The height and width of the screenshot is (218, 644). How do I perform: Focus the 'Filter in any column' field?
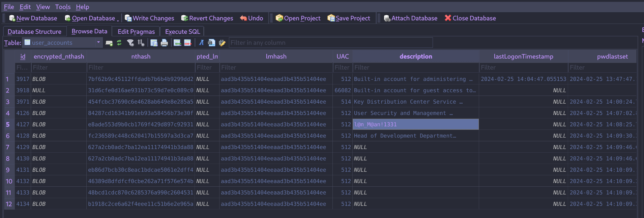[330, 43]
